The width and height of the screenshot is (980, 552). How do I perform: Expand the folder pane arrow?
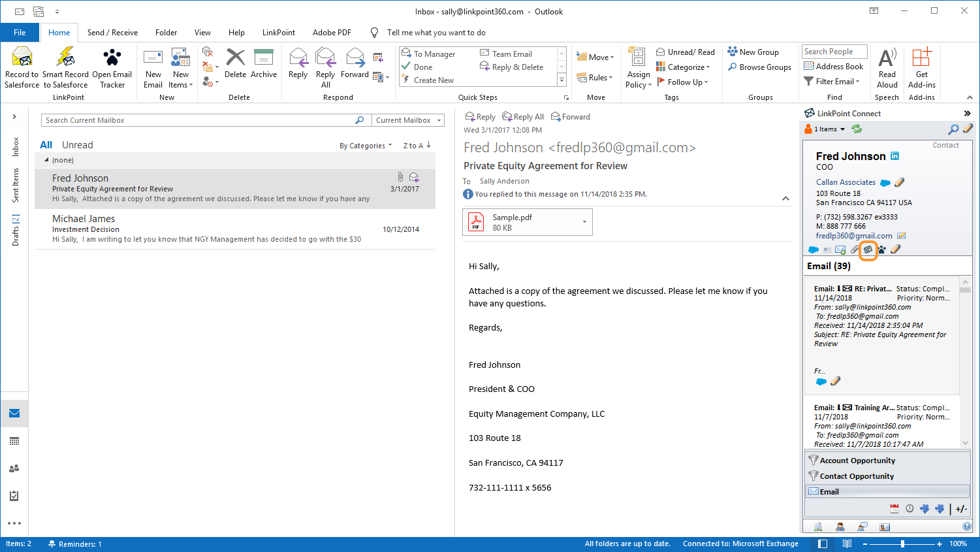click(14, 117)
